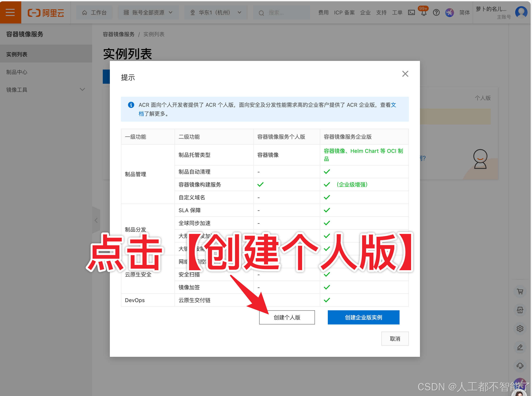Click the settings gear on right sidebar

tap(520, 329)
